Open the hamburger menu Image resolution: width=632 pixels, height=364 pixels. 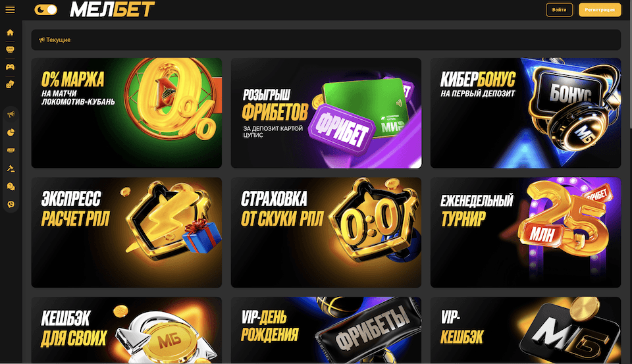pyautogui.click(x=10, y=10)
